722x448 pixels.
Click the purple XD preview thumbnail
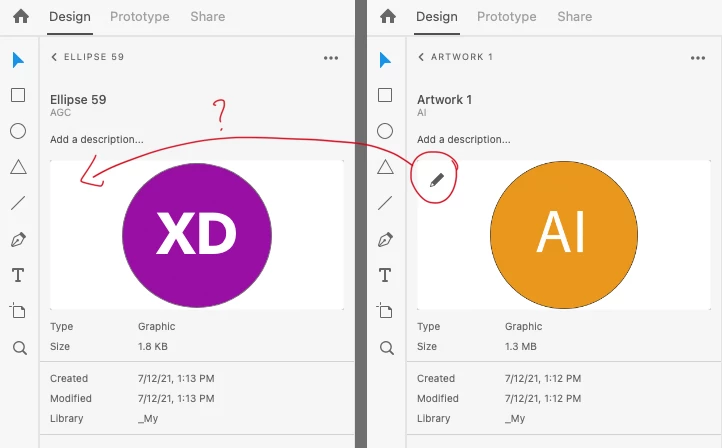tap(197, 235)
